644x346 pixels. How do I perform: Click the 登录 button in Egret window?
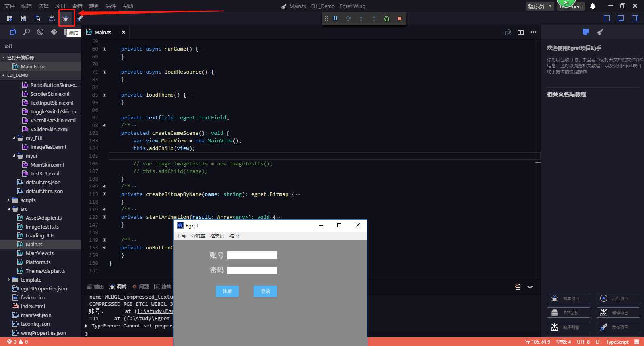(265, 291)
